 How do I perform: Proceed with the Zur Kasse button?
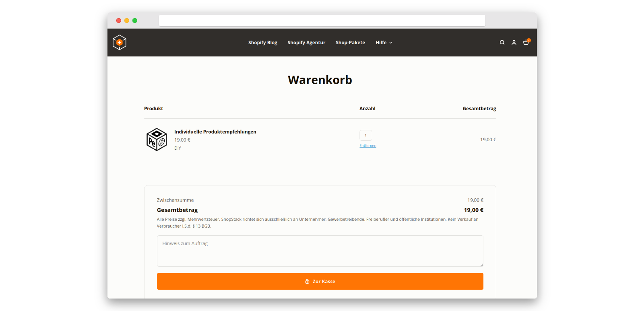tap(320, 281)
